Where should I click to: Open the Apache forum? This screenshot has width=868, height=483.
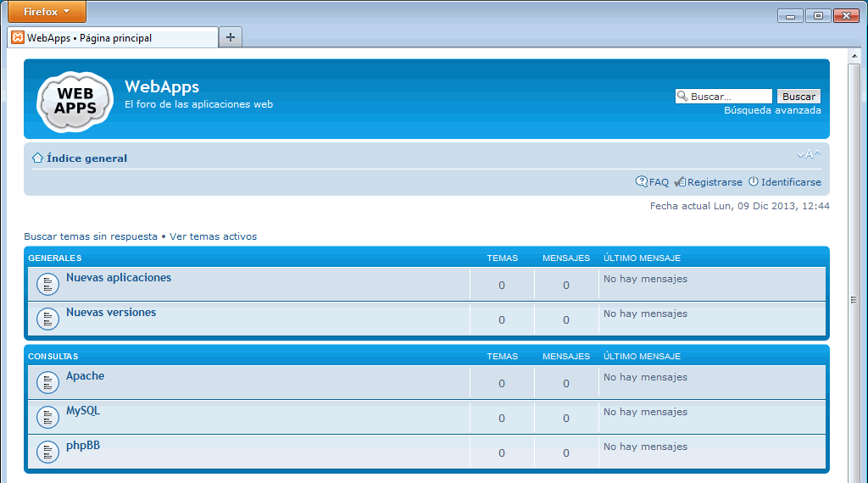pos(86,376)
